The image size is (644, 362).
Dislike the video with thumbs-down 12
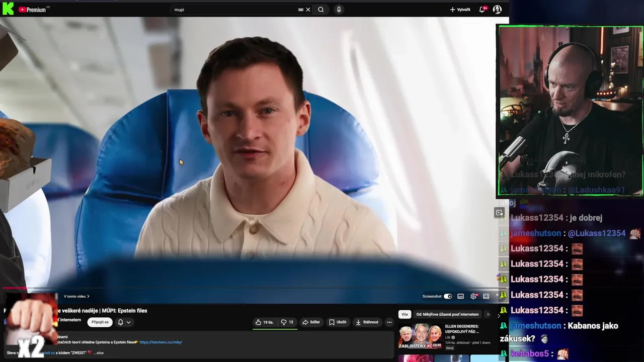click(x=287, y=322)
